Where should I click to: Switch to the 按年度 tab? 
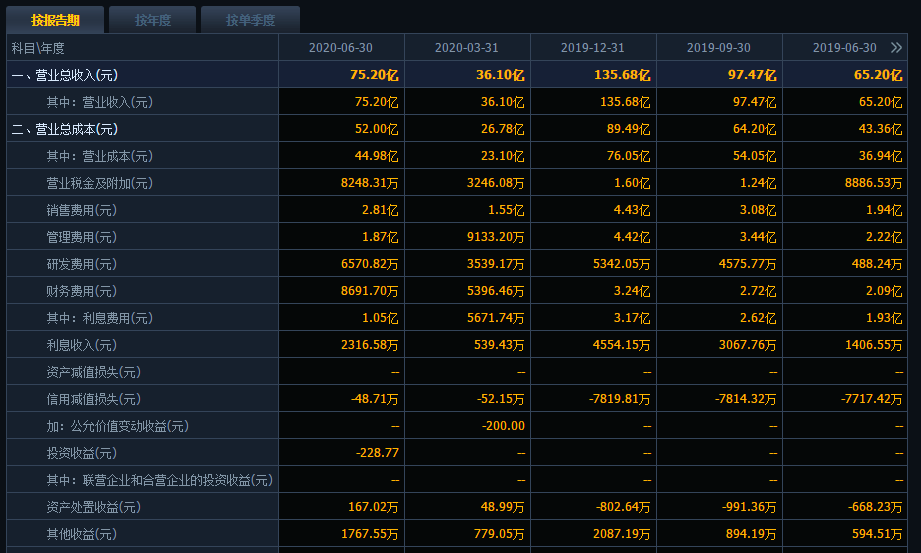coord(153,20)
